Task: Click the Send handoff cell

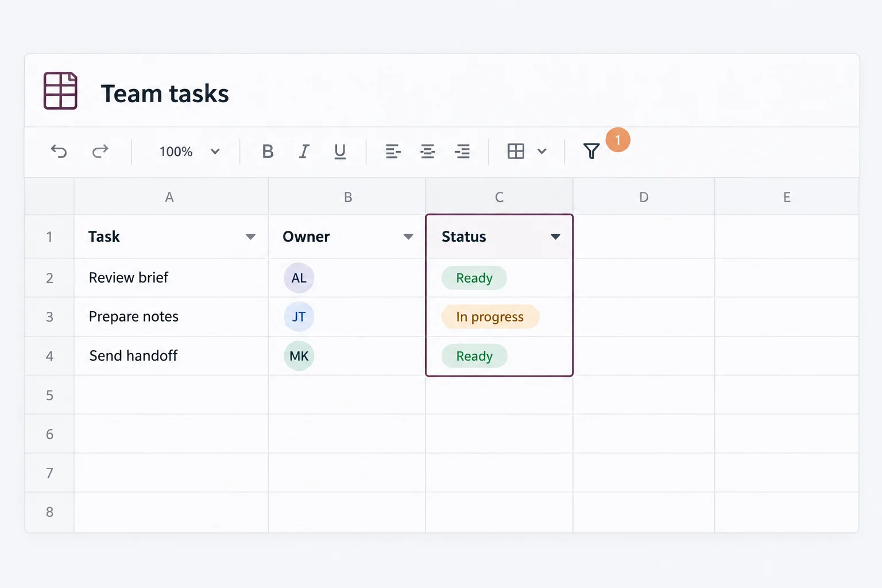Action: point(171,356)
